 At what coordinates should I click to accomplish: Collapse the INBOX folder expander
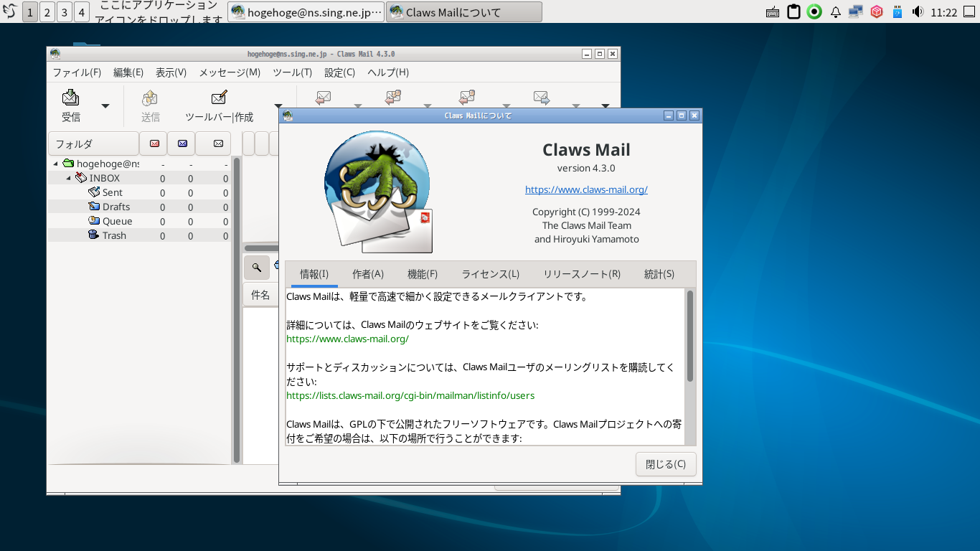tap(67, 177)
